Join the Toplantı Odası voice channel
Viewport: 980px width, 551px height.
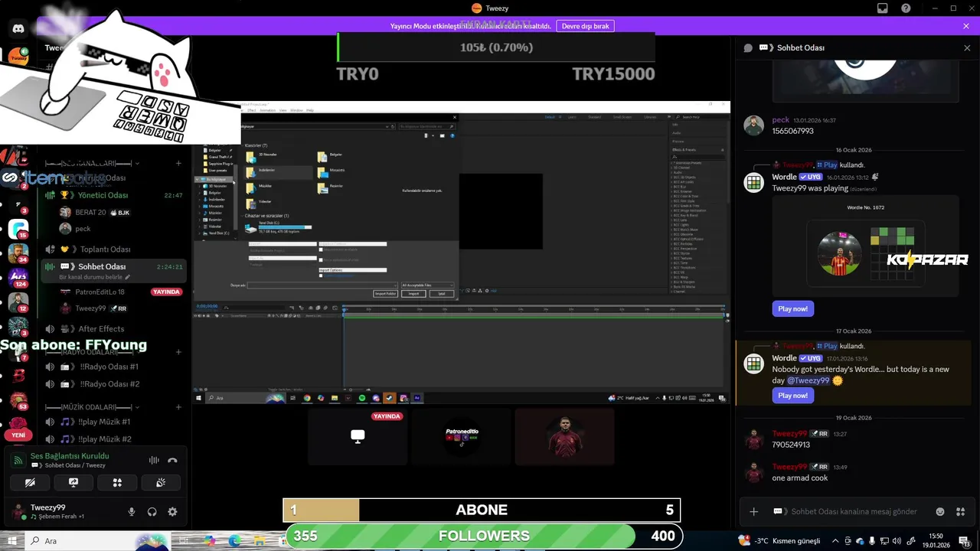pos(113,249)
